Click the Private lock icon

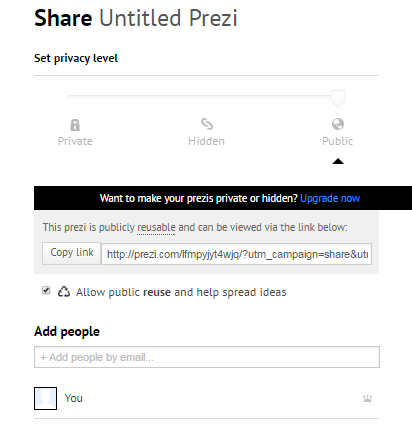[75, 125]
